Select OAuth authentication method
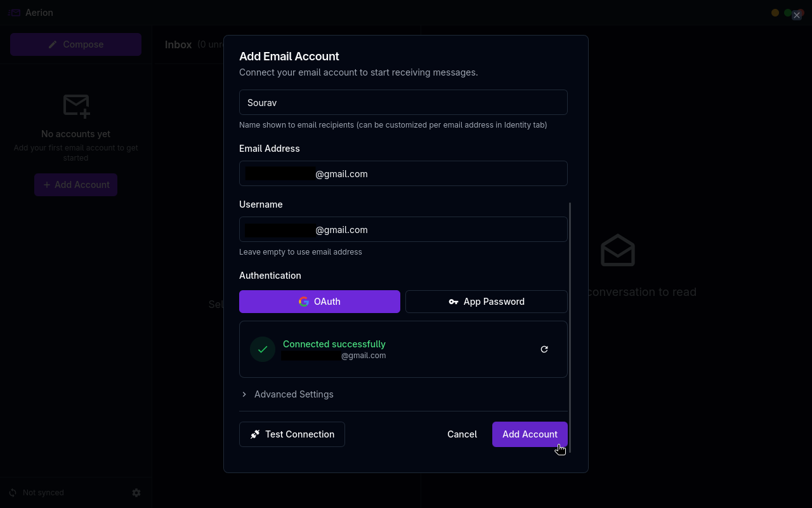Screen dimensions: 812x508 [x=320, y=302]
